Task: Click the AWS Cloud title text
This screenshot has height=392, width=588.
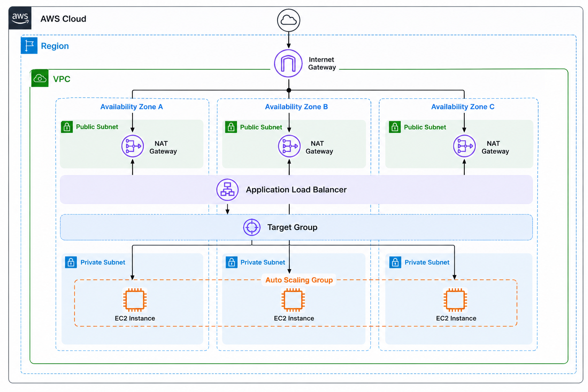Action: click(63, 19)
